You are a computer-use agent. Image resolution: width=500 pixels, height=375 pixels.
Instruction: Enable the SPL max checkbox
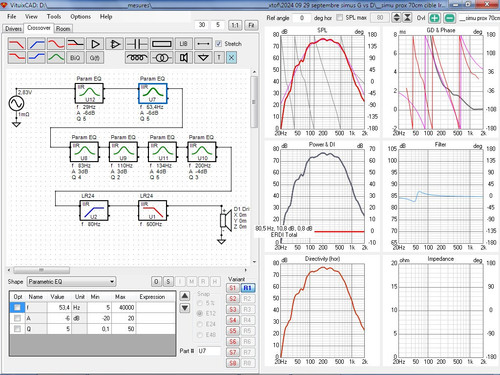pyautogui.click(x=340, y=18)
